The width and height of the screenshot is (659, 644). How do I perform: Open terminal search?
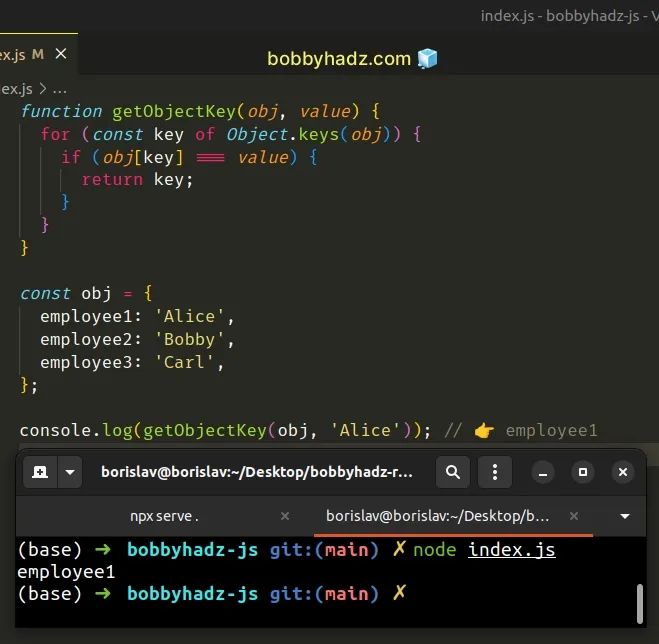click(x=453, y=472)
